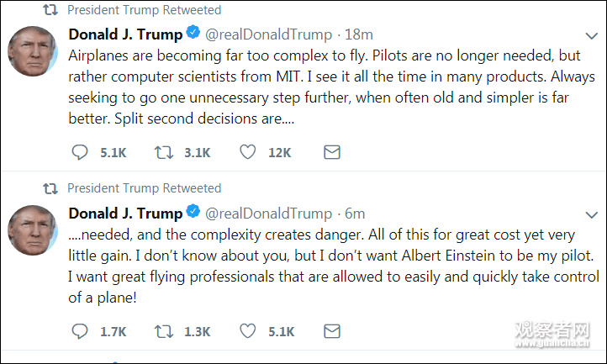The width and height of the screenshot is (607, 364).
Task: Reply to the second tweet with 1.7K replies
Action: click(x=80, y=331)
